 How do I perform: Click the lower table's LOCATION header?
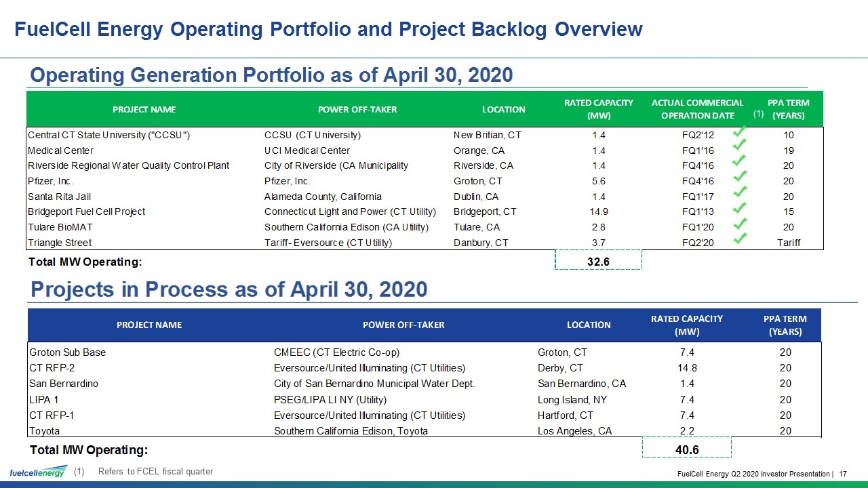(x=589, y=325)
